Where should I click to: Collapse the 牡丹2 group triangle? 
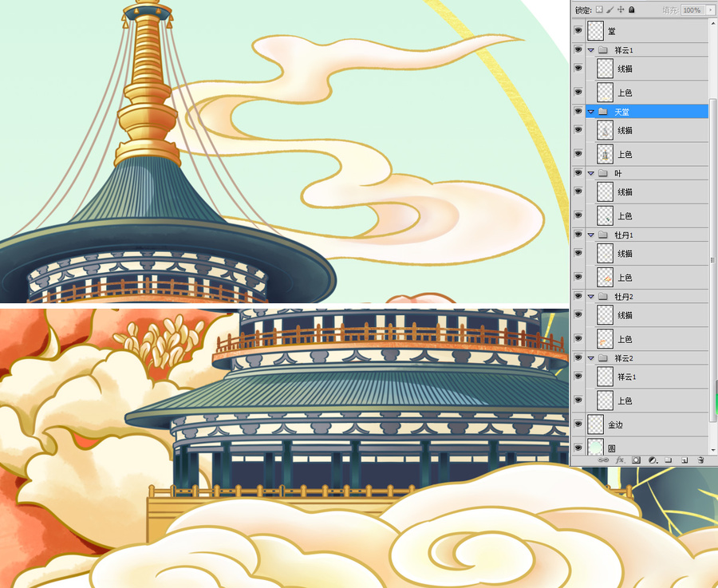click(x=590, y=296)
